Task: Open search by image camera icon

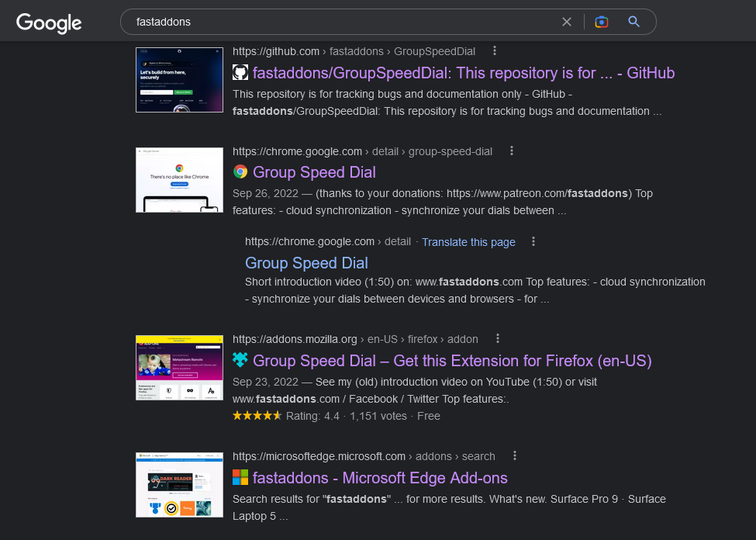Action: pos(601,22)
